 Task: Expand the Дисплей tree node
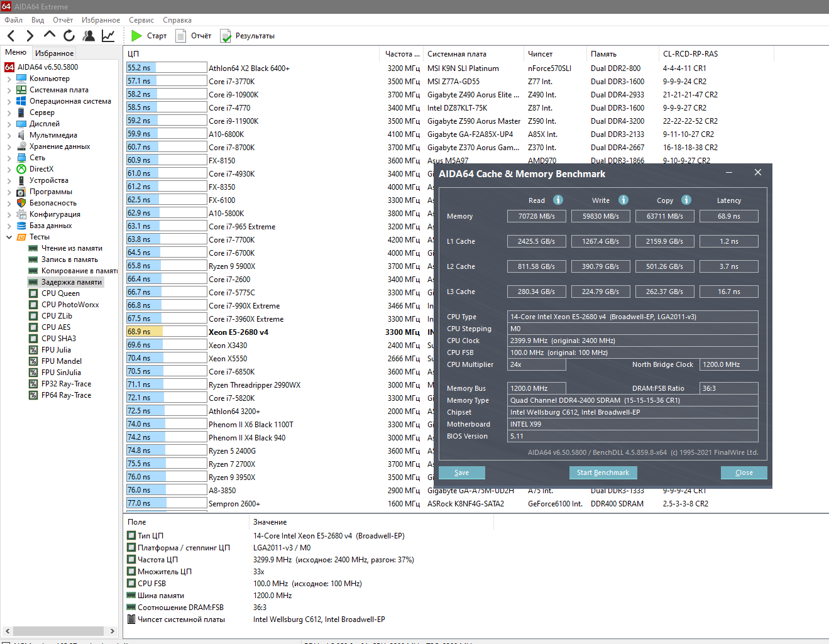9,124
